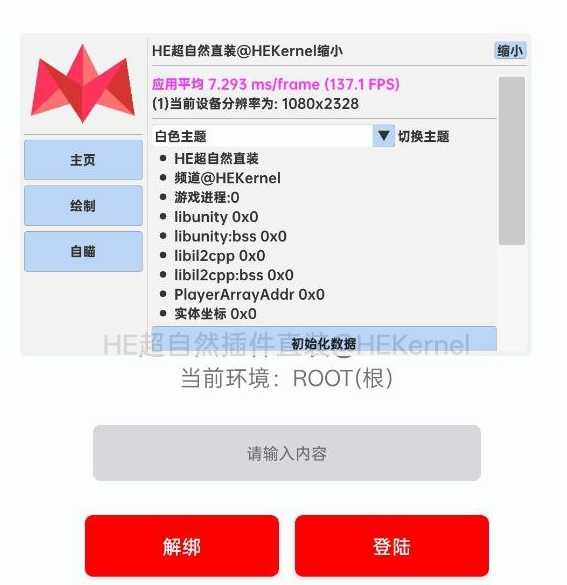The height and width of the screenshot is (585, 567).
Task: Click the 缩小 minimize button
Action: (510, 50)
